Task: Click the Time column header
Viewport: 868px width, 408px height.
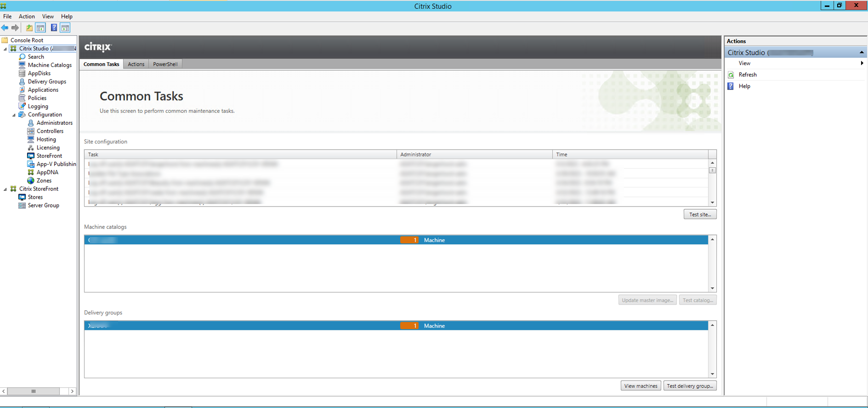Action: pyautogui.click(x=630, y=155)
